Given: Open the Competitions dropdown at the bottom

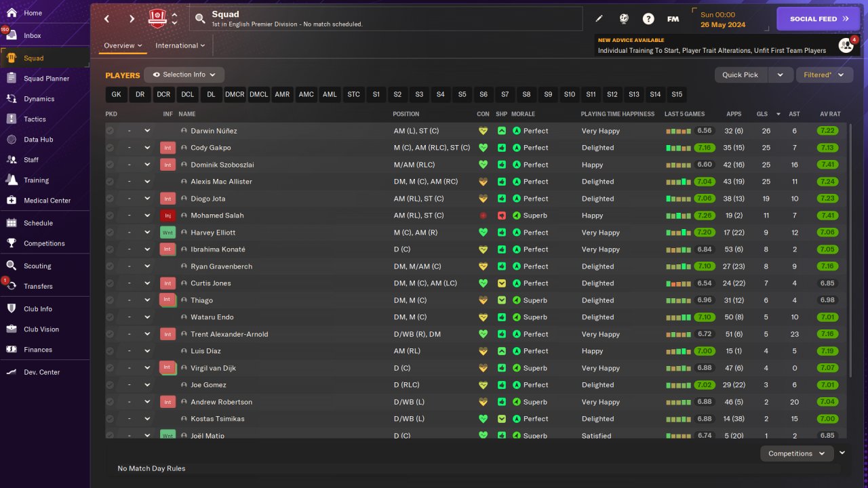Looking at the screenshot, I should pos(796,453).
